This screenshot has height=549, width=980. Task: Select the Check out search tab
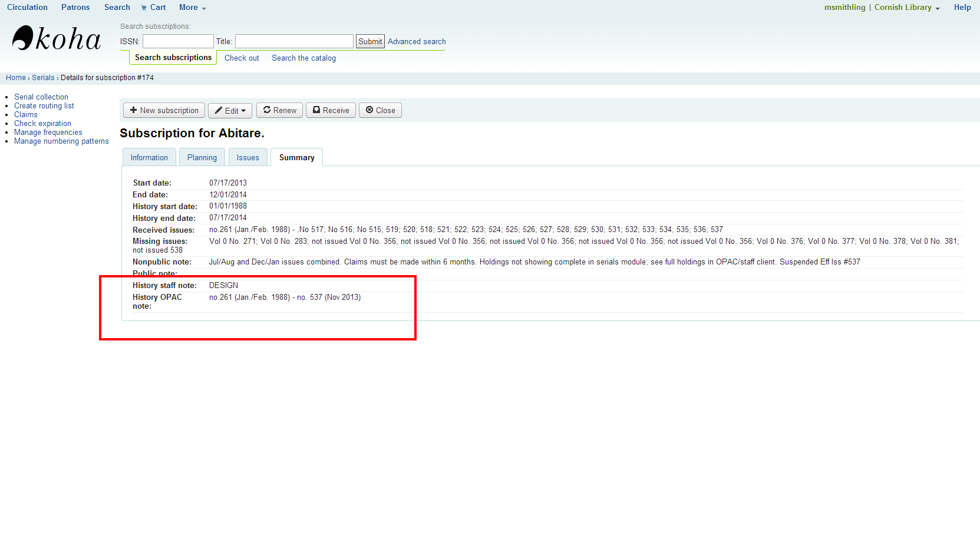242,58
